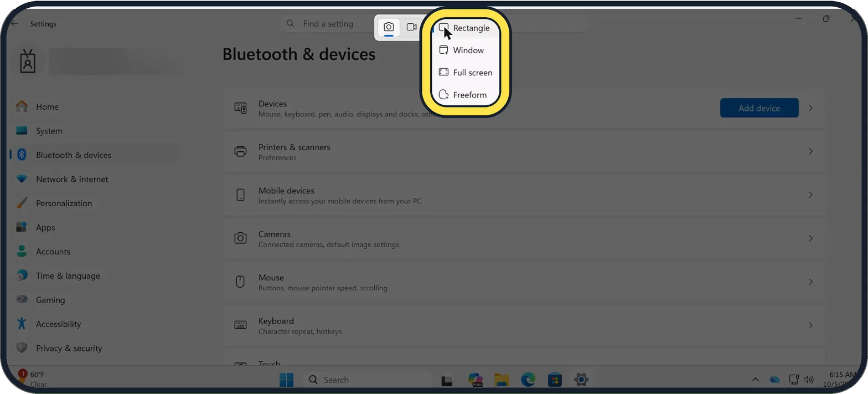Open the weather widget showing 60°F

coord(33,379)
